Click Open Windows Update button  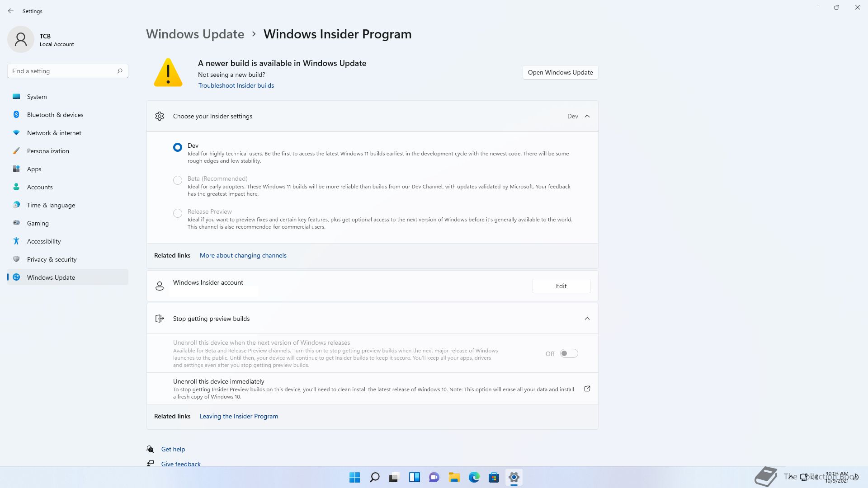[x=560, y=72]
